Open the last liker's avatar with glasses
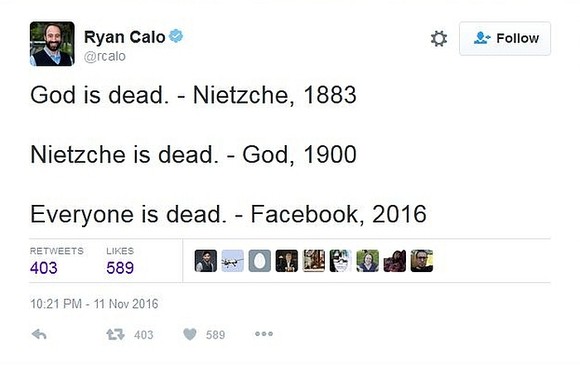This screenshot has width=580, height=365. (422, 261)
